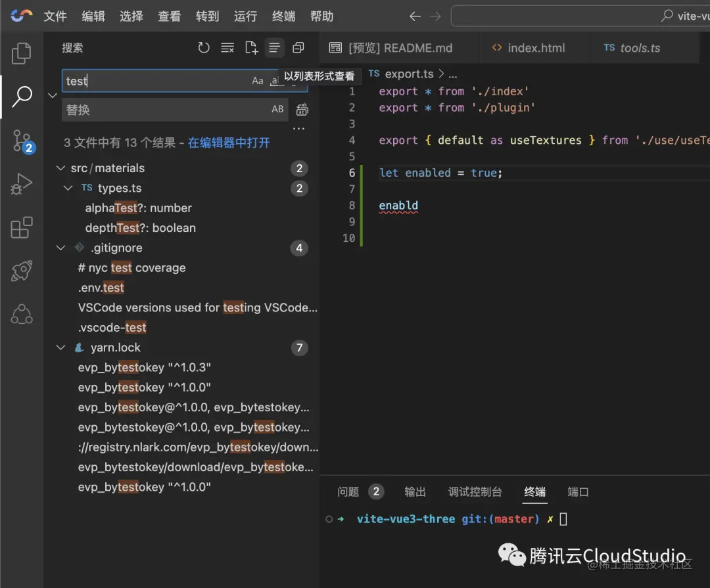Toggle Preserve Case (AB) in the replace box
710x588 pixels.
pos(277,109)
